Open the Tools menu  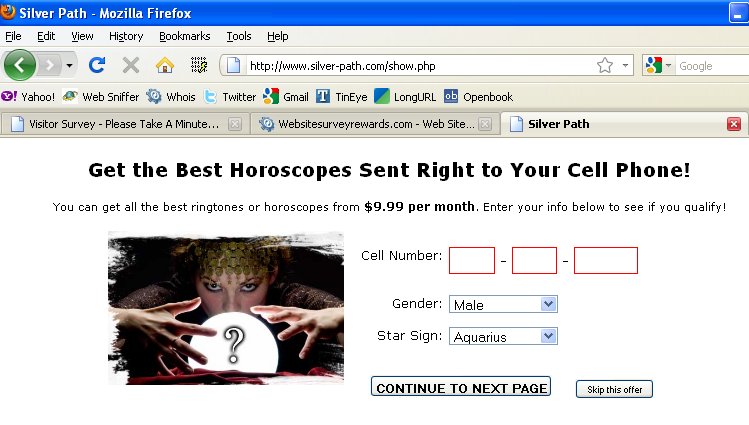click(239, 36)
